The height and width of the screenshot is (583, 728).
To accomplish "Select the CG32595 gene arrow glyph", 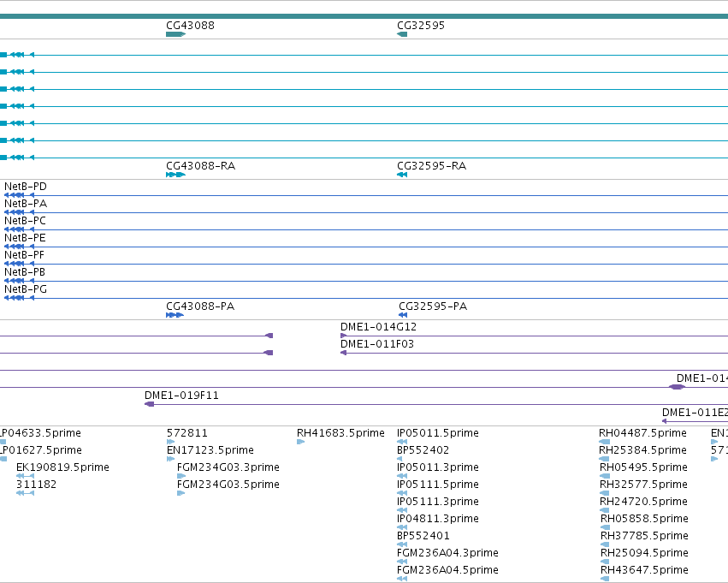I will tap(402, 34).
